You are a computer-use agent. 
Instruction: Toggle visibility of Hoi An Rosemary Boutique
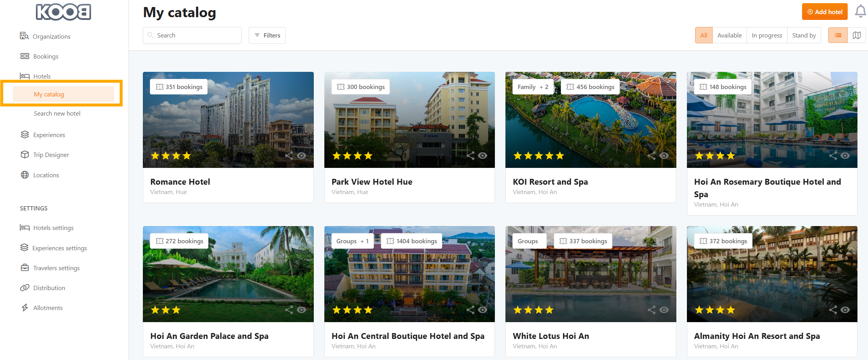click(845, 155)
